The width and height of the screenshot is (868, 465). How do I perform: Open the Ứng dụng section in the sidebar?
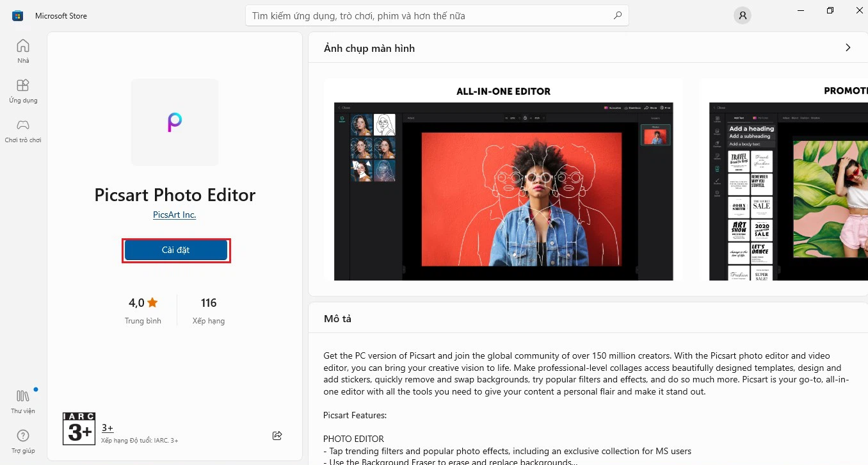pyautogui.click(x=22, y=91)
